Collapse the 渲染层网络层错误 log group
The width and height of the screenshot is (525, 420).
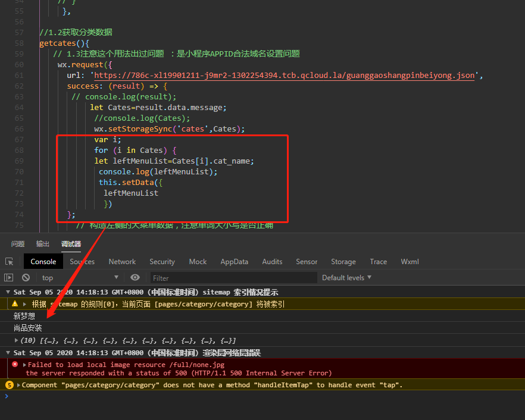[8, 353]
